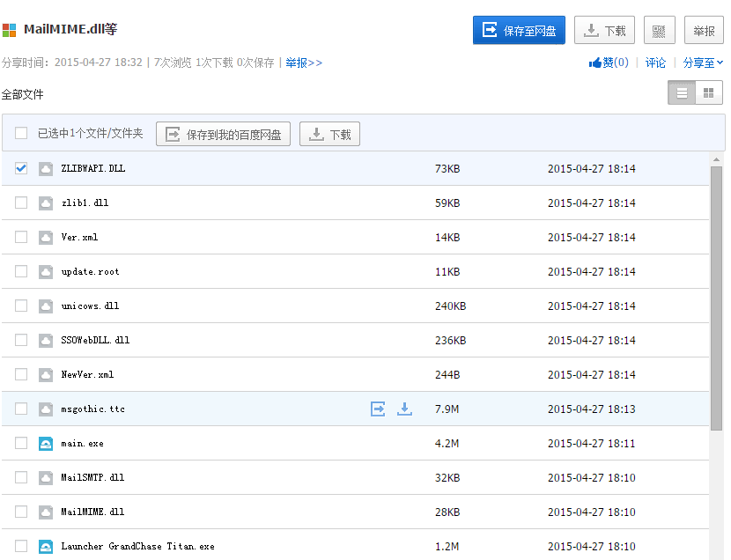Click the blue 保存至网盘 button
The image size is (731, 560).
[x=519, y=30]
